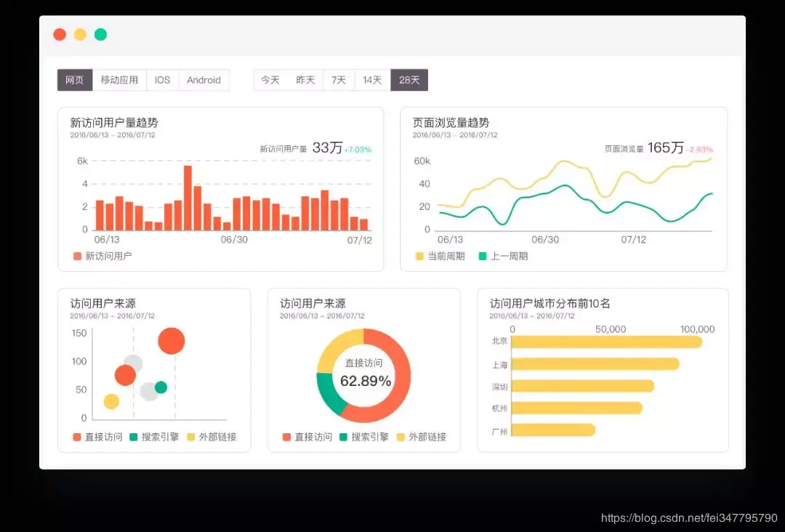The height and width of the screenshot is (532, 785).
Task: Click the 页面浏览量趋势 card title
Action: click(451, 123)
